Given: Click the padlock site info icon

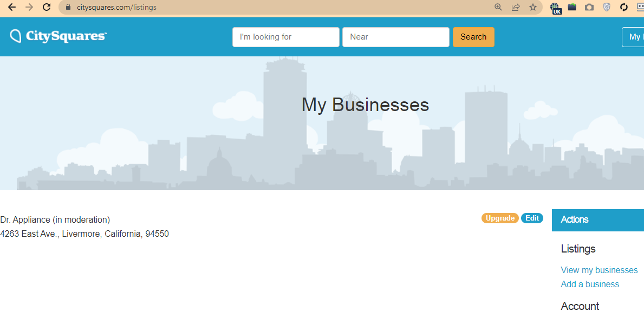Looking at the screenshot, I should pos(68,7).
